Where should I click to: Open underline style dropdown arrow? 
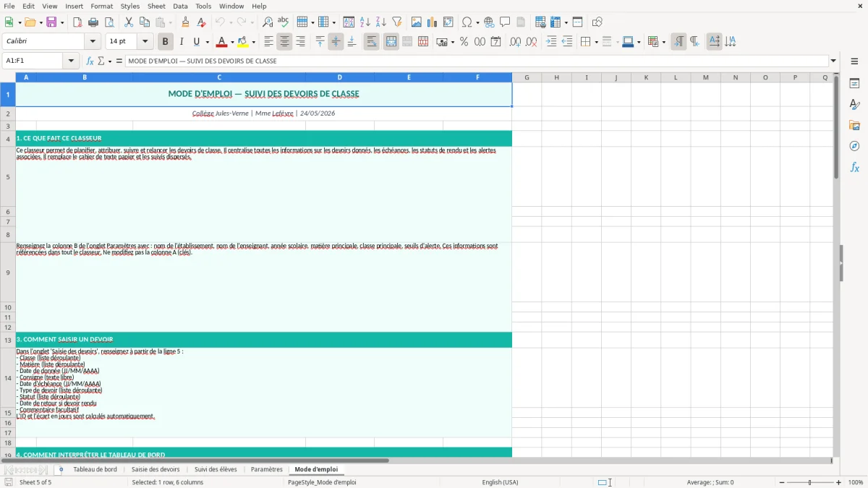(206, 42)
